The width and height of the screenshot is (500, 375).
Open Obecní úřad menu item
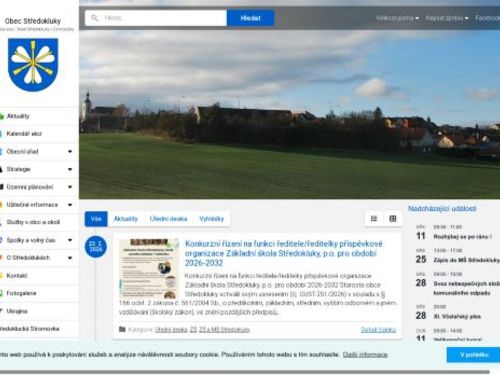point(22,151)
